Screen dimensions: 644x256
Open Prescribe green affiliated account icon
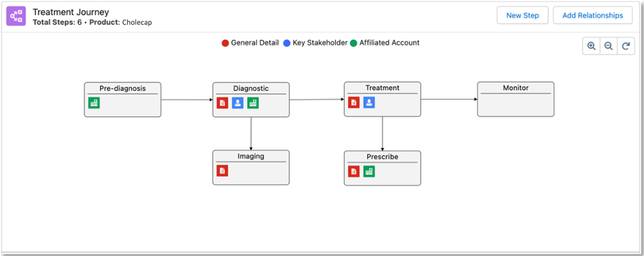(x=369, y=171)
